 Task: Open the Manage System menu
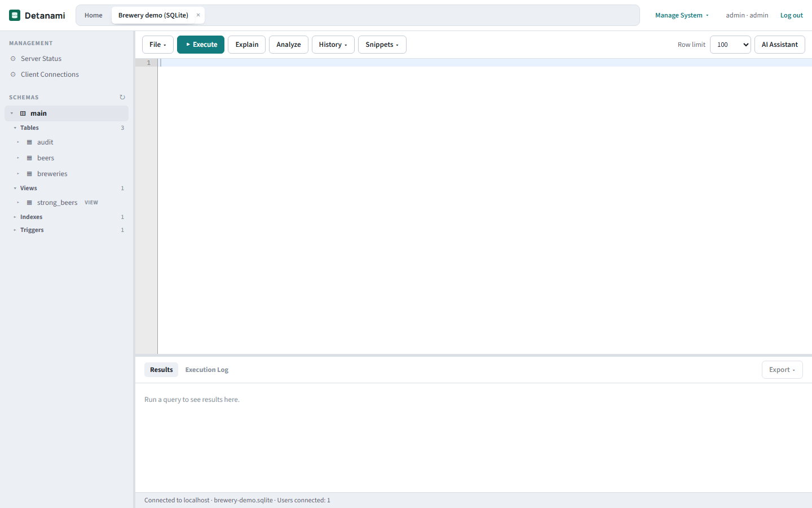[x=682, y=15]
